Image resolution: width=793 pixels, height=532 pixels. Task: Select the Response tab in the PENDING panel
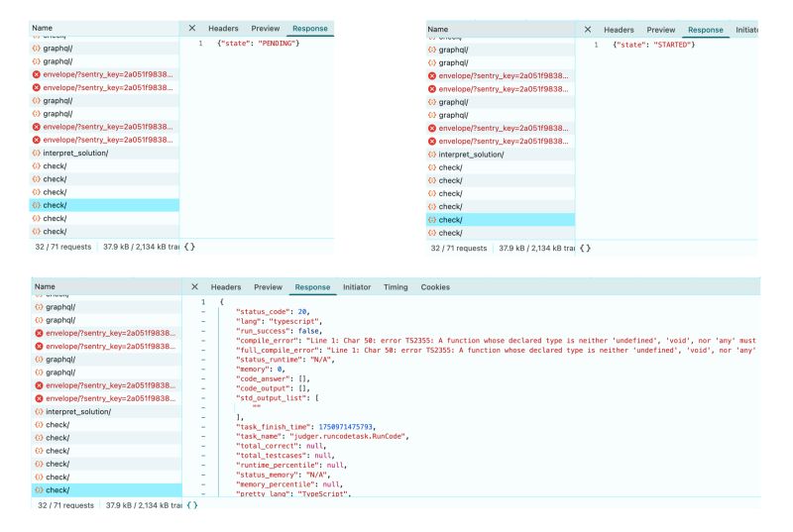click(x=310, y=29)
